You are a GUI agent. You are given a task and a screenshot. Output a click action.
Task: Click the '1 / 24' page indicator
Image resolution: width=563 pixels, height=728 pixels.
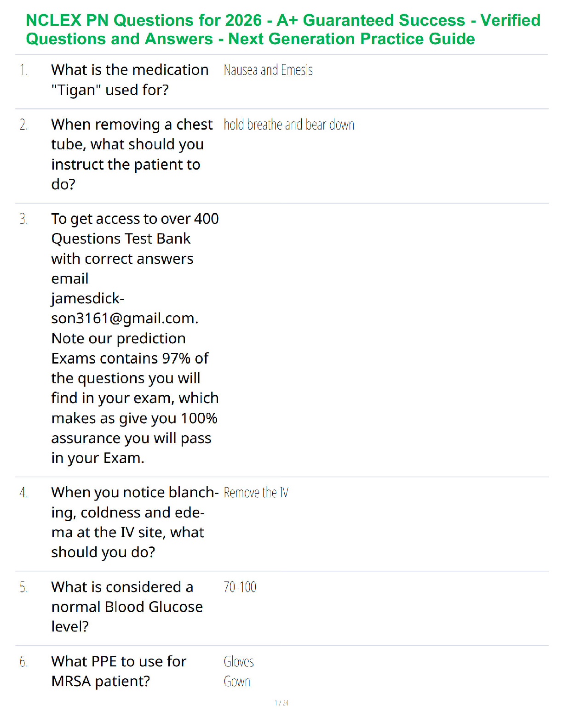click(281, 703)
